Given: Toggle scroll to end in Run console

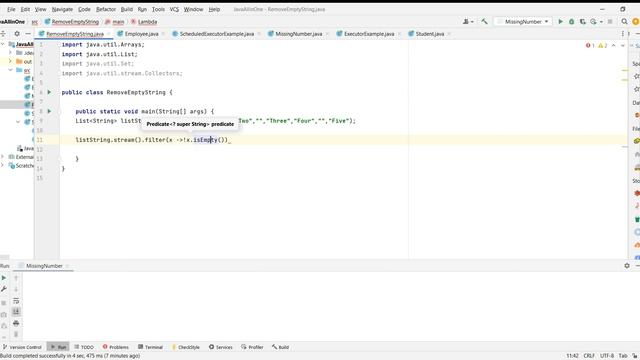Looking at the screenshot, I should 16,312.
